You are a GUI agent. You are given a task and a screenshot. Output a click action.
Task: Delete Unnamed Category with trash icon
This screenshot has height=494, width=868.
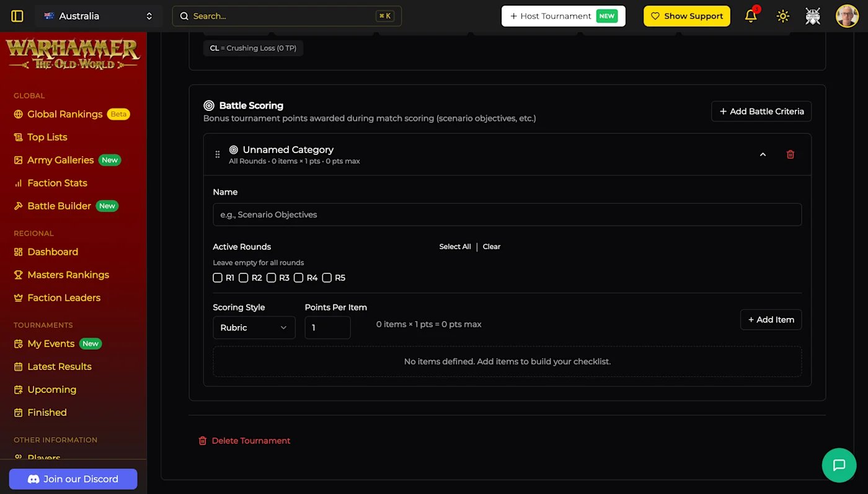[x=790, y=154]
